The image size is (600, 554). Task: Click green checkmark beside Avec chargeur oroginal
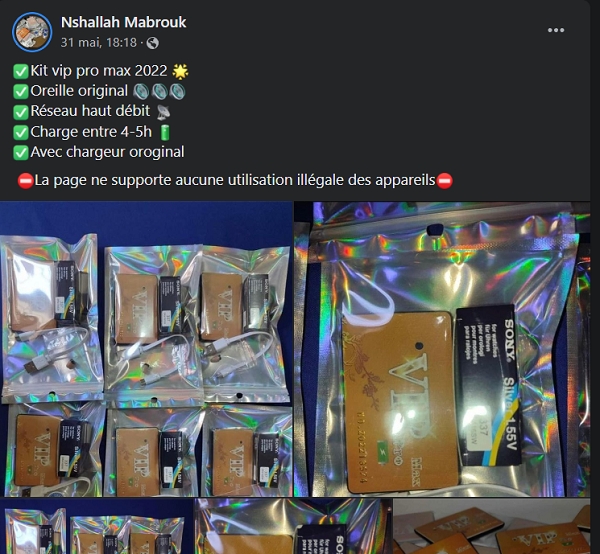coord(21,153)
